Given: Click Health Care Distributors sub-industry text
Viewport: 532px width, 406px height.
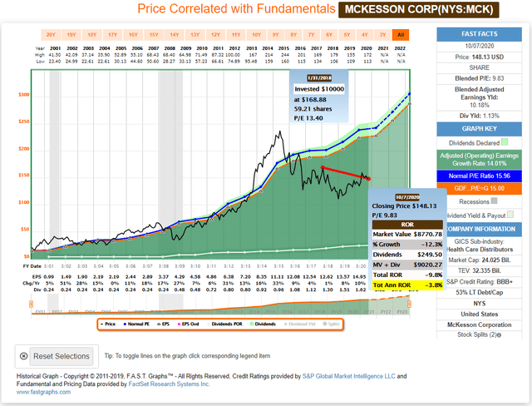Looking at the screenshot, I should [x=480, y=250].
